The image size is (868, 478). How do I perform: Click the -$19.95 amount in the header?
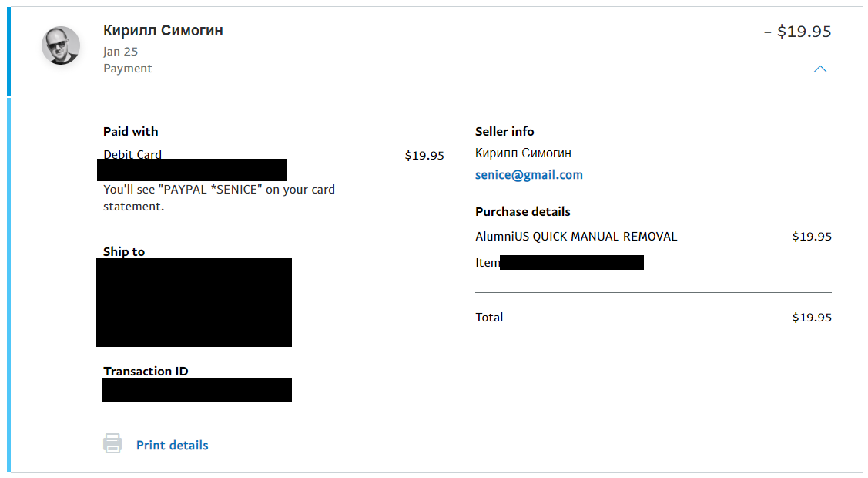click(797, 32)
